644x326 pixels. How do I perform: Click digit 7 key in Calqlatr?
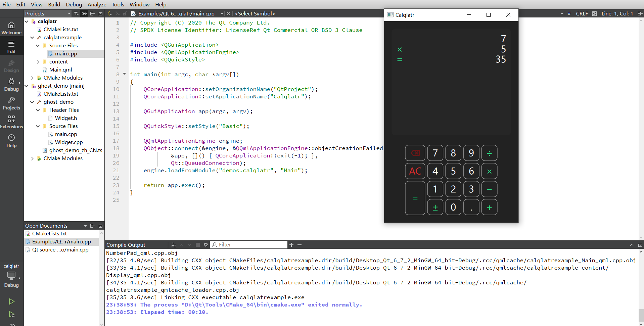pyautogui.click(x=435, y=153)
